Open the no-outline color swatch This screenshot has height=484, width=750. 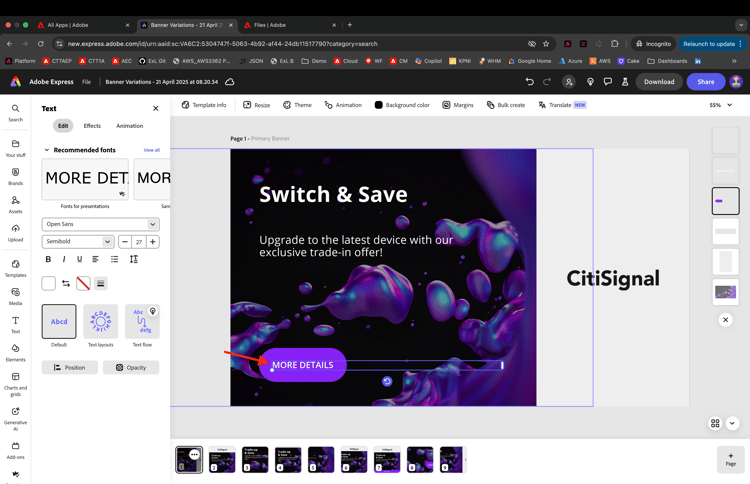[83, 284]
